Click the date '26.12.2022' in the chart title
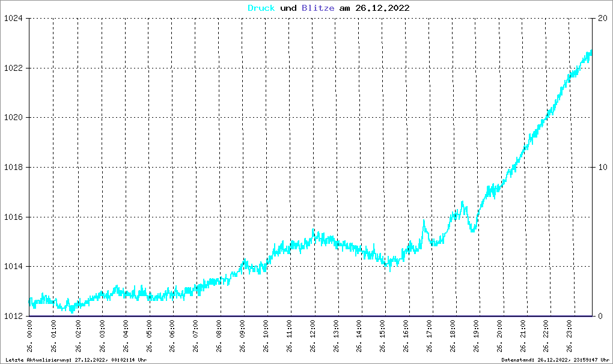 pyautogui.click(x=382, y=8)
